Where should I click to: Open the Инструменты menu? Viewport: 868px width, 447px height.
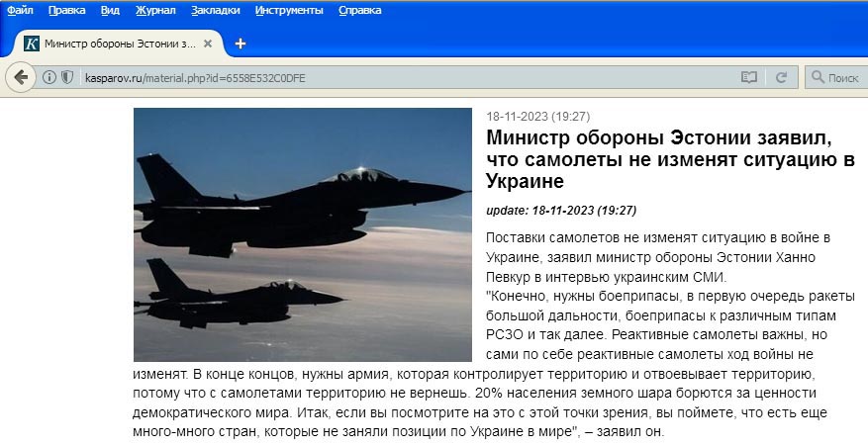click(x=289, y=10)
